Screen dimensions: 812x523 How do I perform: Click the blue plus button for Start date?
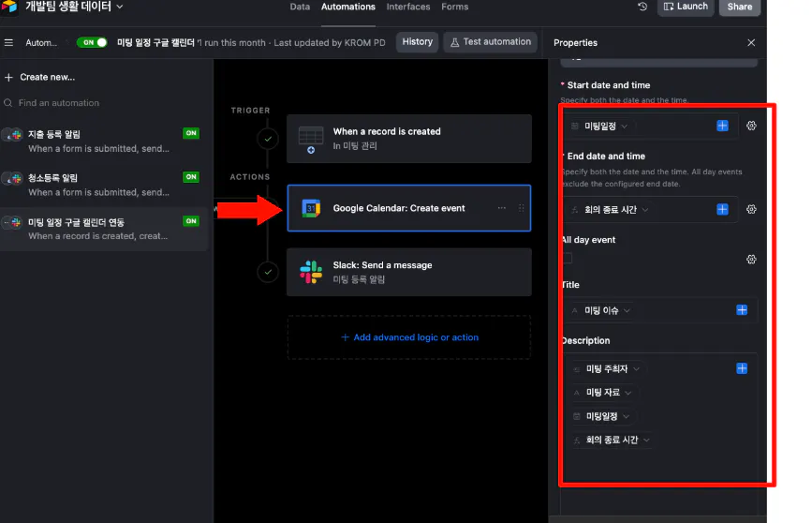(722, 126)
